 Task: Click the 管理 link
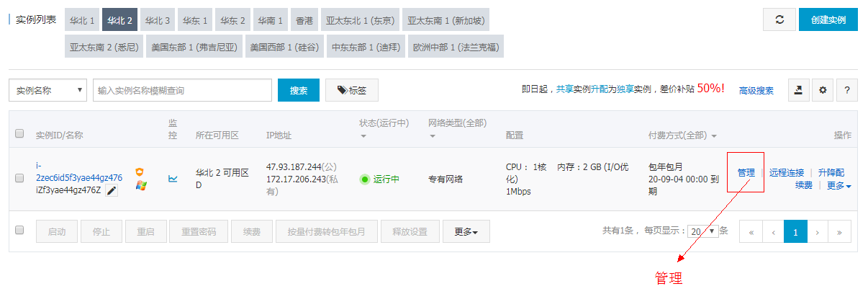(746, 173)
